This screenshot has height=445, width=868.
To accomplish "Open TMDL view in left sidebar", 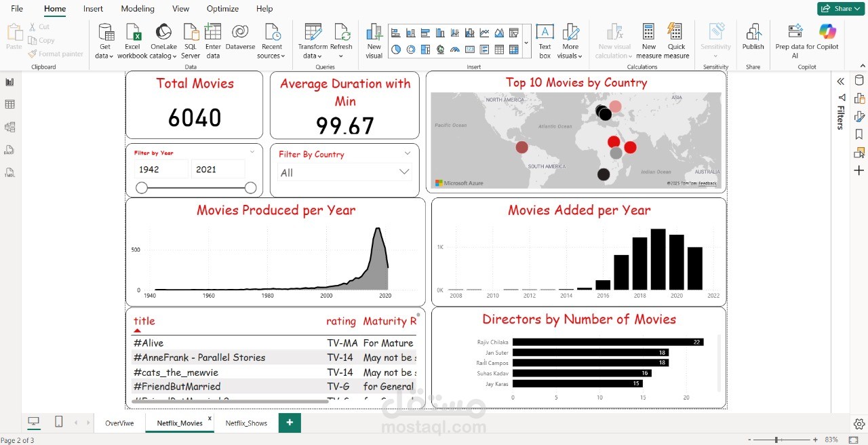I will point(10,173).
